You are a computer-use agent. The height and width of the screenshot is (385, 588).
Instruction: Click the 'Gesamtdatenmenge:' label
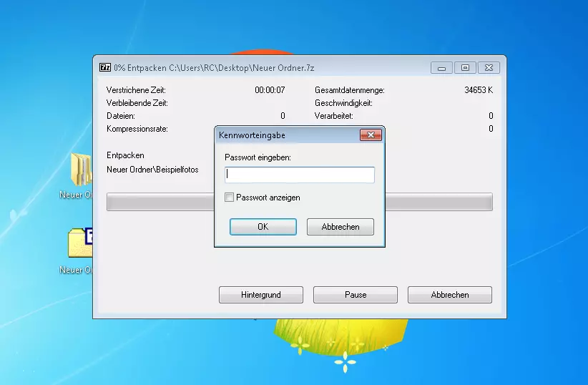[x=350, y=90]
